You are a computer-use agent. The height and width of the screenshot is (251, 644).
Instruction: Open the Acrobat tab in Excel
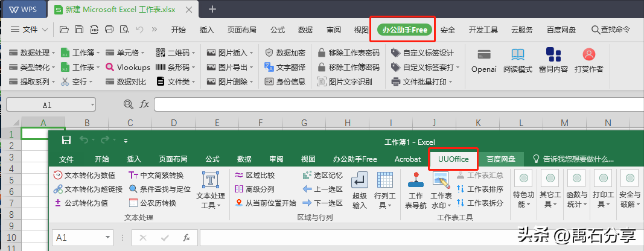point(407,159)
